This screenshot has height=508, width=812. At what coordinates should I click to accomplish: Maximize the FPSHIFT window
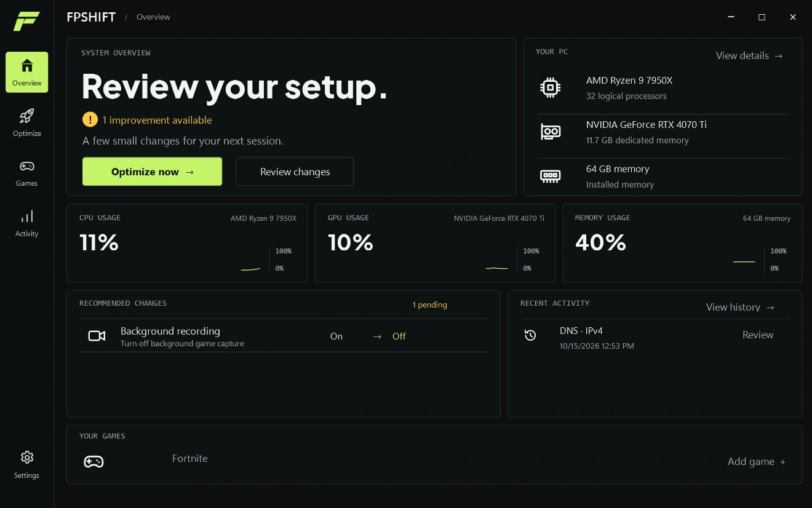click(762, 17)
